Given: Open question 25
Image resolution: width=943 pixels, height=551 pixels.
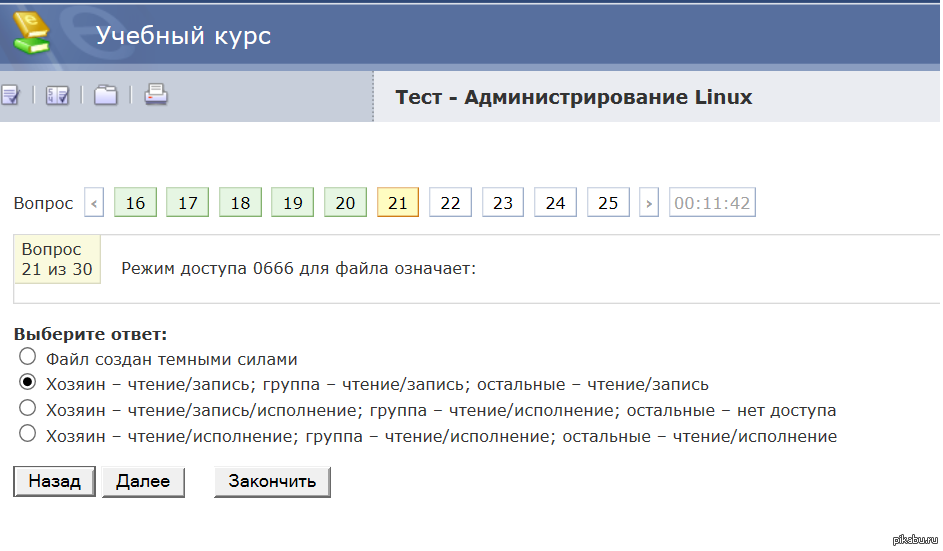Looking at the screenshot, I should click(x=608, y=203).
